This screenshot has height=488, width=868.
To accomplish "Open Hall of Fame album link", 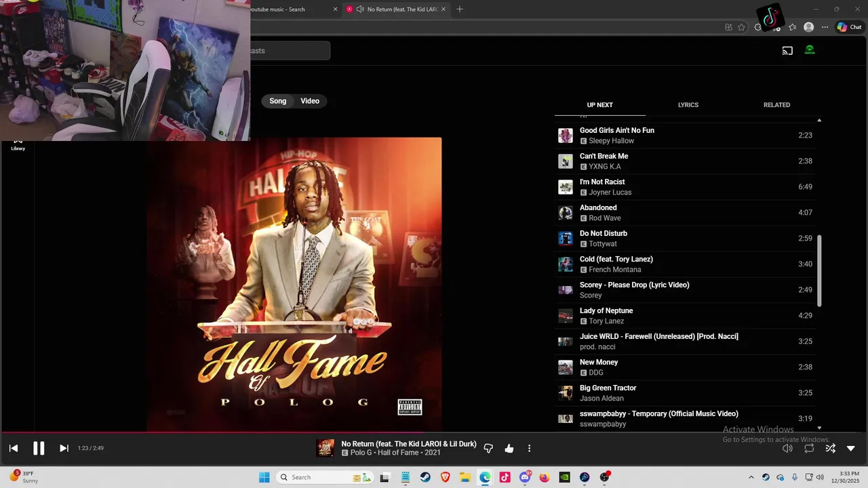I will (x=399, y=453).
